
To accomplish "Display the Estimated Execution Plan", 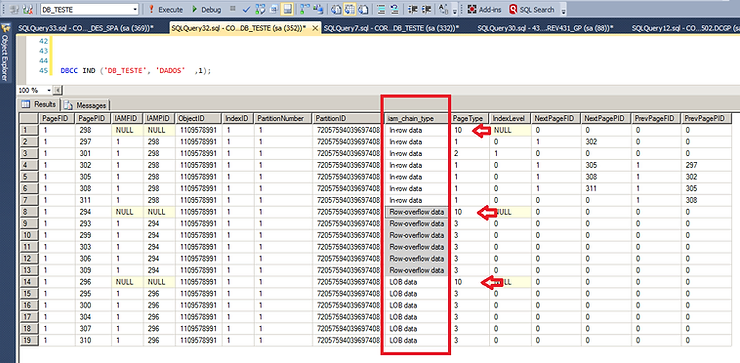I will coord(260,9).
